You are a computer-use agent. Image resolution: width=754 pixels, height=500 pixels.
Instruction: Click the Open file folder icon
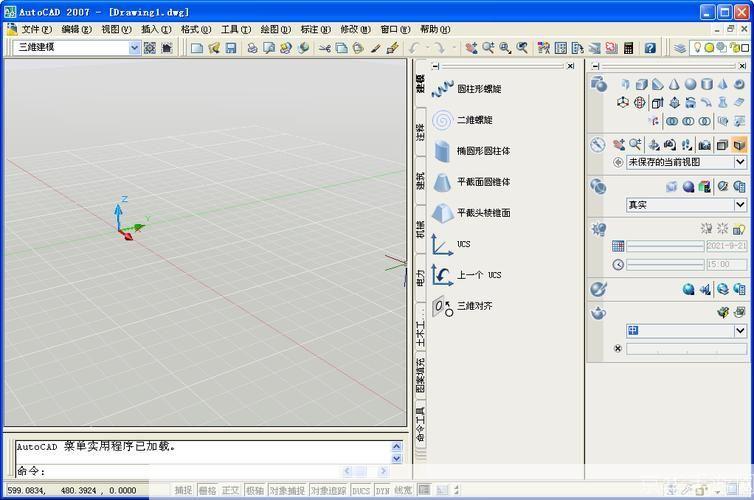(214, 48)
